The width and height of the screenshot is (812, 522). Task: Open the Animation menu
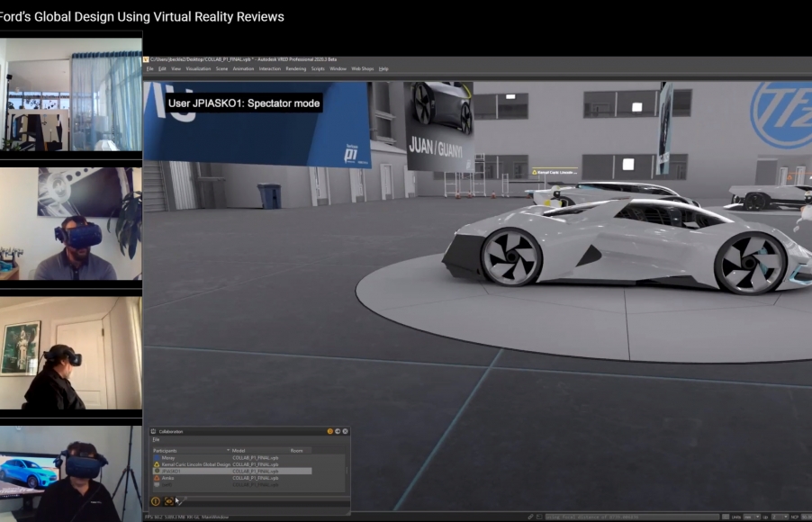[x=243, y=69]
